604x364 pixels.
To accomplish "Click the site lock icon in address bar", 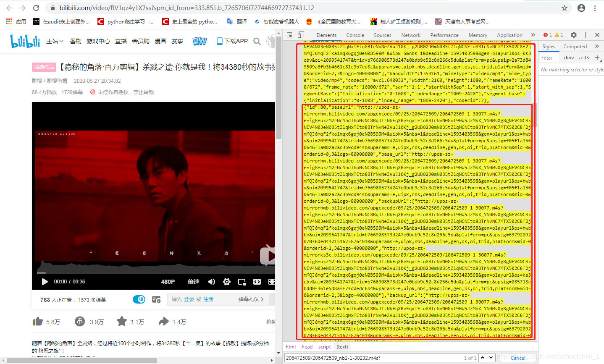I will click(53, 8).
